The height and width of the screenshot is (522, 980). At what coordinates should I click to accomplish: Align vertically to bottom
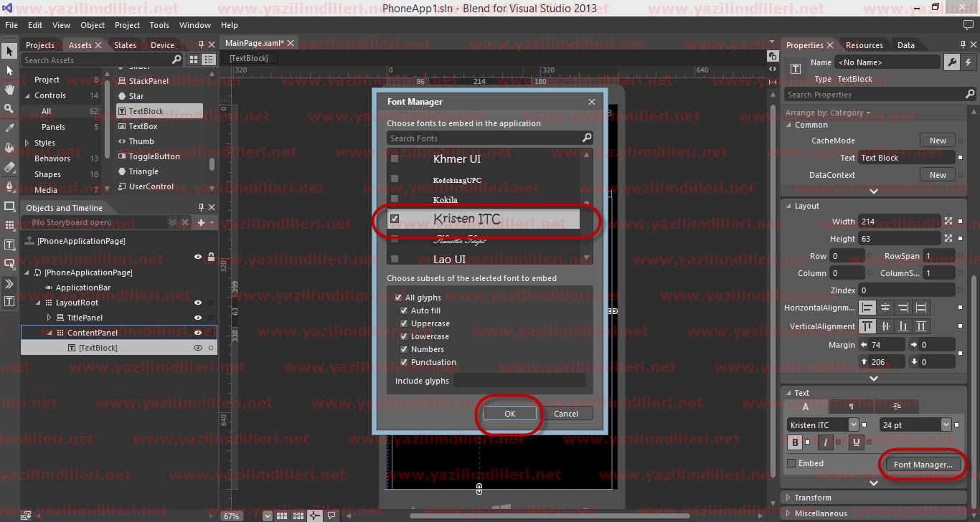click(x=903, y=326)
